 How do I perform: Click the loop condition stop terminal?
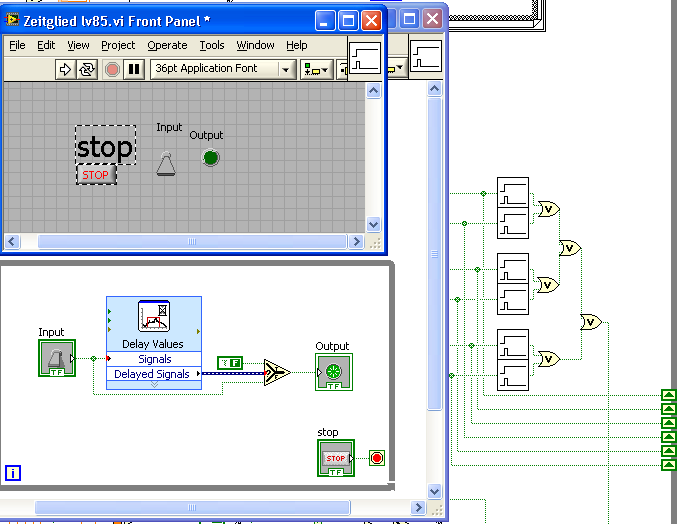(x=377, y=458)
